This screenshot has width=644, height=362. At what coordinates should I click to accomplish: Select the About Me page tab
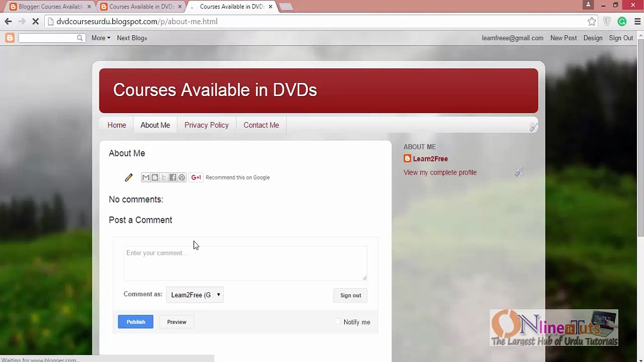coord(155,125)
